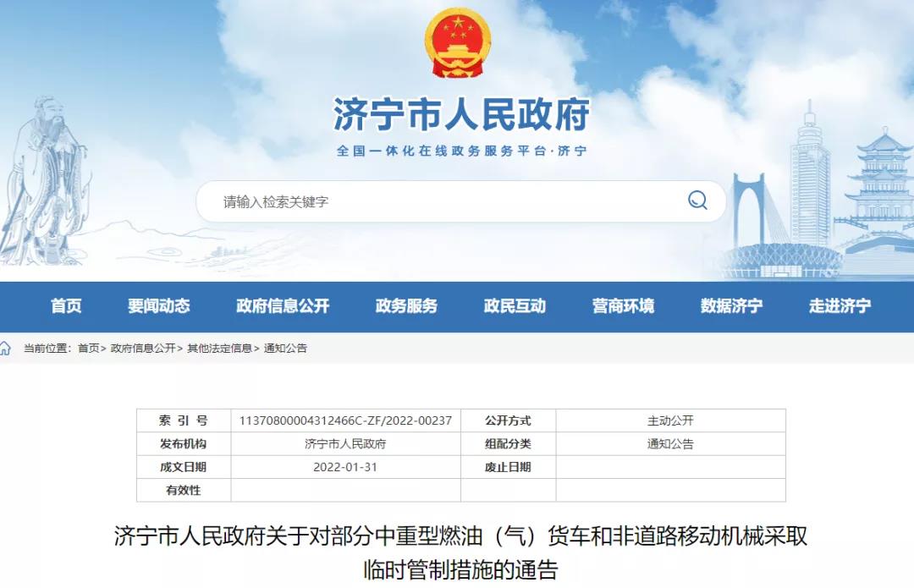Image resolution: width=914 pixels, height=588 pixels.
Task: Click the search magnifier icon
Action: coord(697,201)
